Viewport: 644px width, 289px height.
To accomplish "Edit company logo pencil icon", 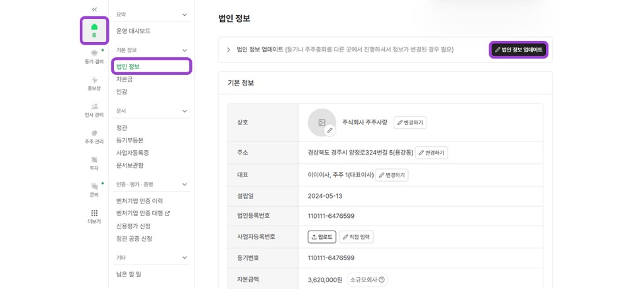I will click(330, 131).
